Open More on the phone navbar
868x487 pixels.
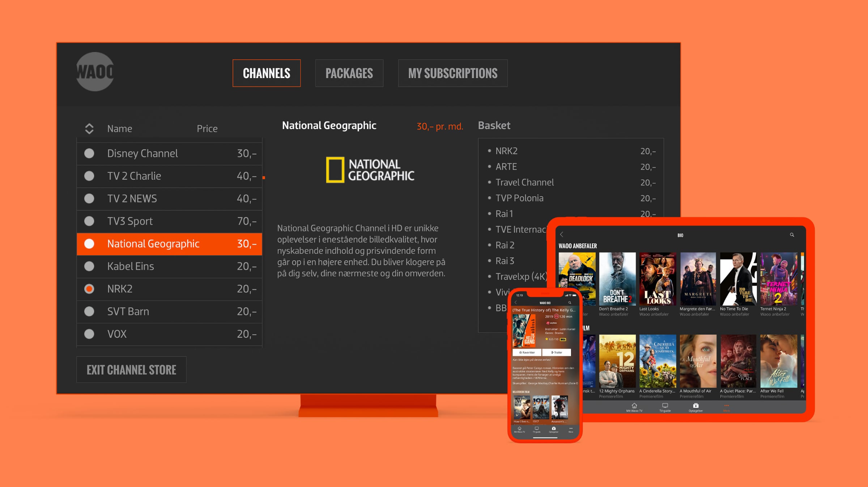pyautogui.click(x=571, y=430)
